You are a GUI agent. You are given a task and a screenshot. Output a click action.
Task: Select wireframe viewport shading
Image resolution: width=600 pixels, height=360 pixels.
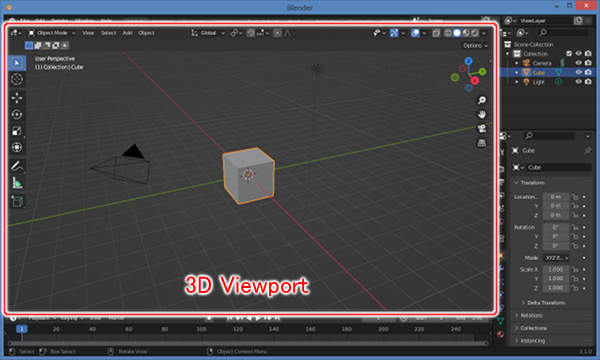tap(448, 33)
